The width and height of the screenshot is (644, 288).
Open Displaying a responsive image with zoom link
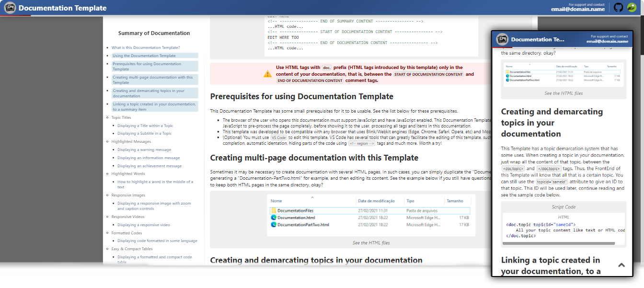pos(154,206)
